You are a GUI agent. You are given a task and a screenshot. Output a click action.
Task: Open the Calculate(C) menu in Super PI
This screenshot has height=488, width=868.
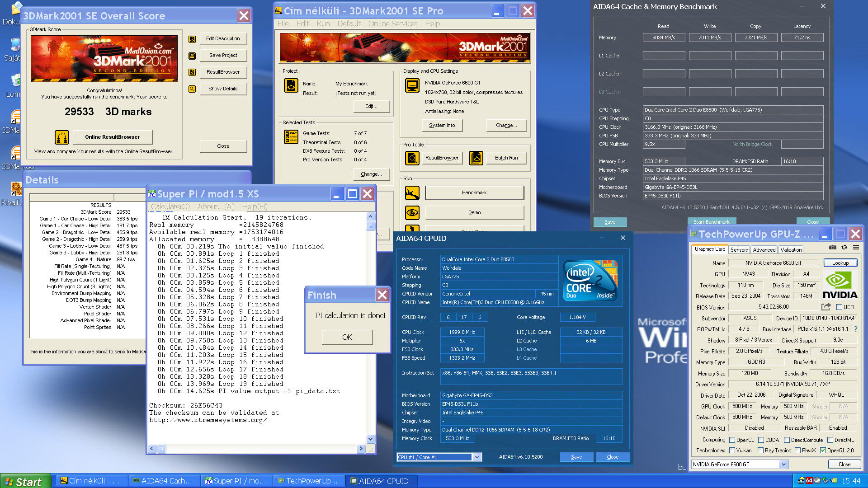(x=170, y=207)
